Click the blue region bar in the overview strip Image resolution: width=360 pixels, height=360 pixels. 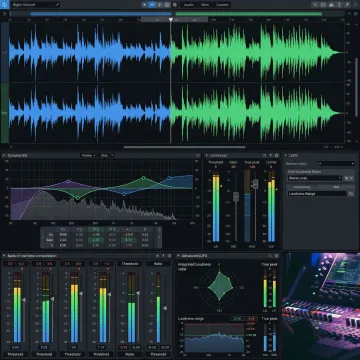coord(101,14)
